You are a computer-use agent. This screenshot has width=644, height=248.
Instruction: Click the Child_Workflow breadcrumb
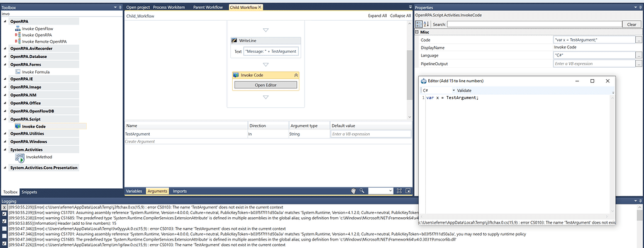pyautogui.click(x=140, y=16)
